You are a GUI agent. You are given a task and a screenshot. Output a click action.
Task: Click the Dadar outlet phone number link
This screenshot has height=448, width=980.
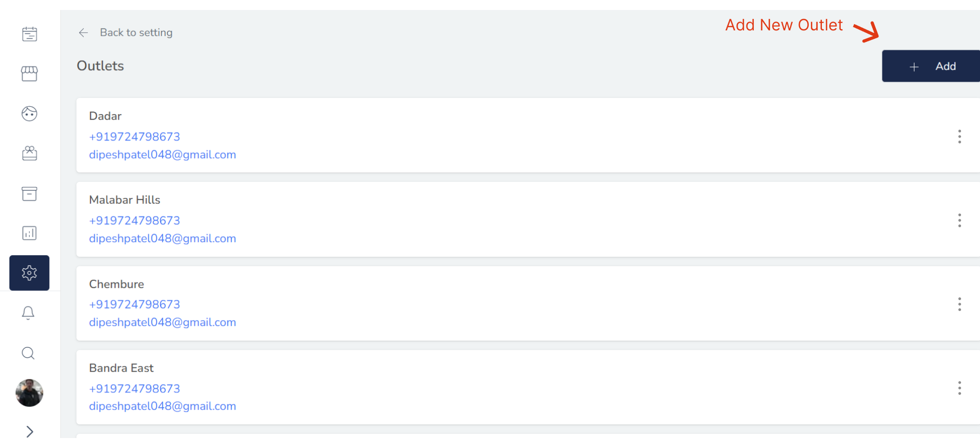pos(134,136)
